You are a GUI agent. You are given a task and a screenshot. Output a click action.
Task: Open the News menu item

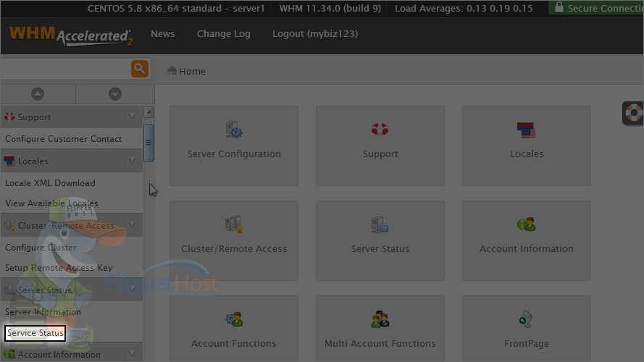163,33
